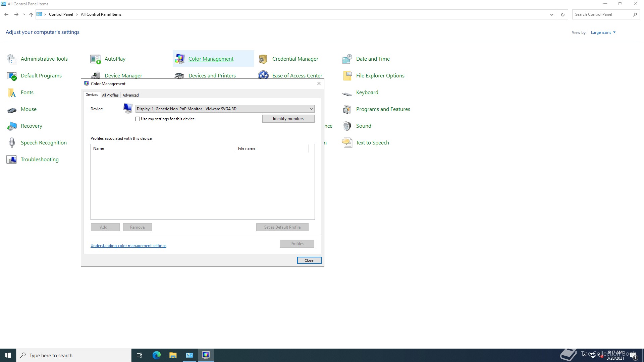Open Credential Manager icon
644x362 pixels.
pyautogui.click(x=263, y=59)
